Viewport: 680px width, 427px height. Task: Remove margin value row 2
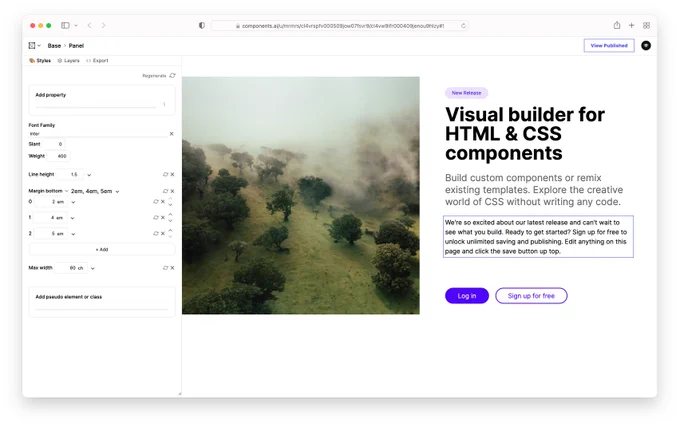point(163,233)
